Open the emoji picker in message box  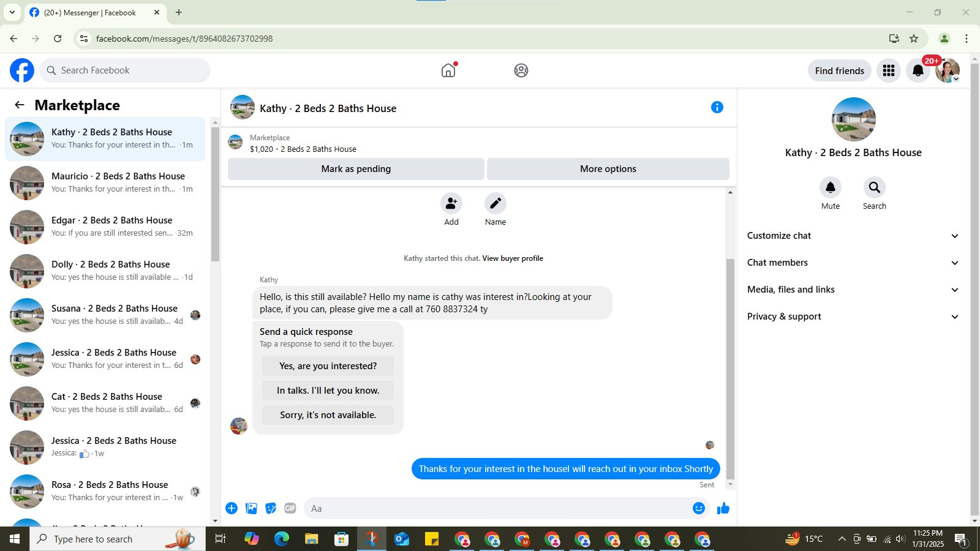699,508
